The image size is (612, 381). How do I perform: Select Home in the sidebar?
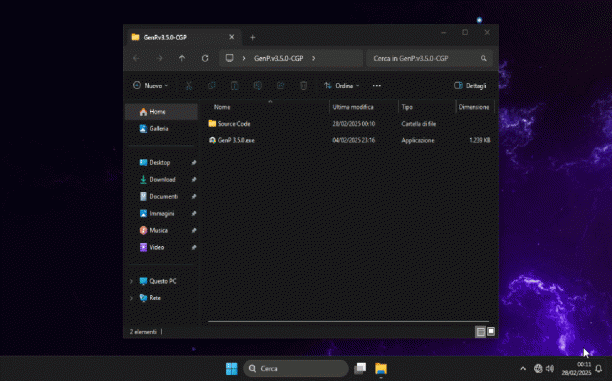(x=162, y=112)
